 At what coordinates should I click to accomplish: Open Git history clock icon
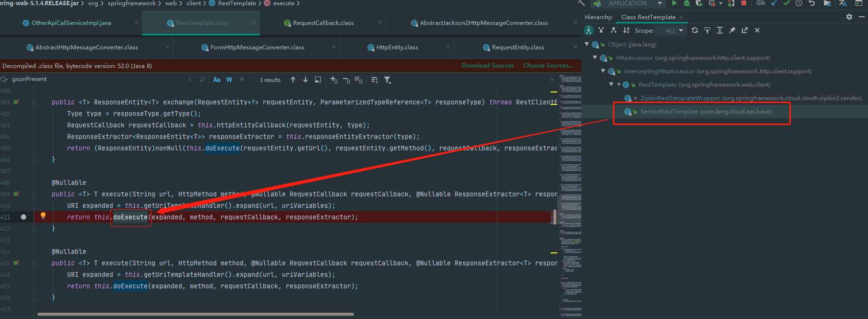pyautogui.click(x=799, y=3)
